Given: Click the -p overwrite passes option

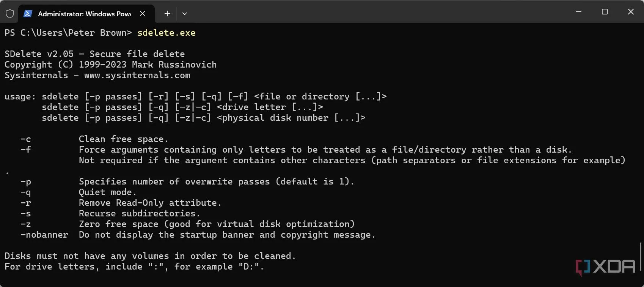Looking at the screenshot, I should pos(26,181).
